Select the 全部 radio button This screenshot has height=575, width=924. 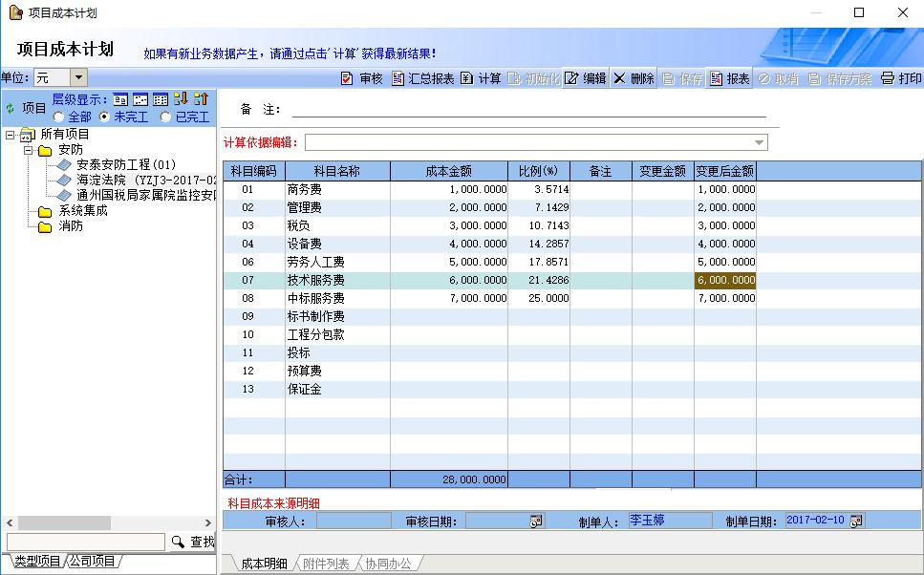(x=59, y=117)
